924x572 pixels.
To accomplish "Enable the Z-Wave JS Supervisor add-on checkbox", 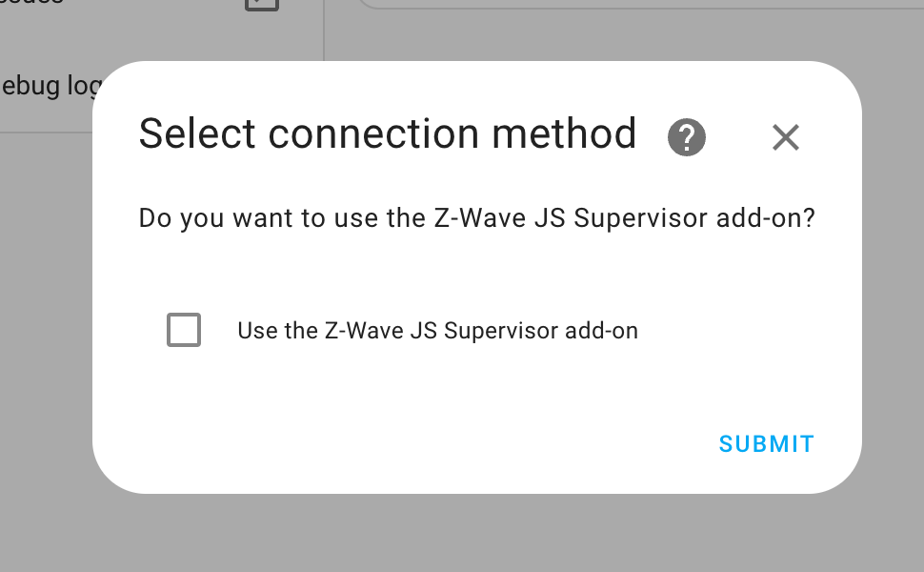I will [184, 330].
